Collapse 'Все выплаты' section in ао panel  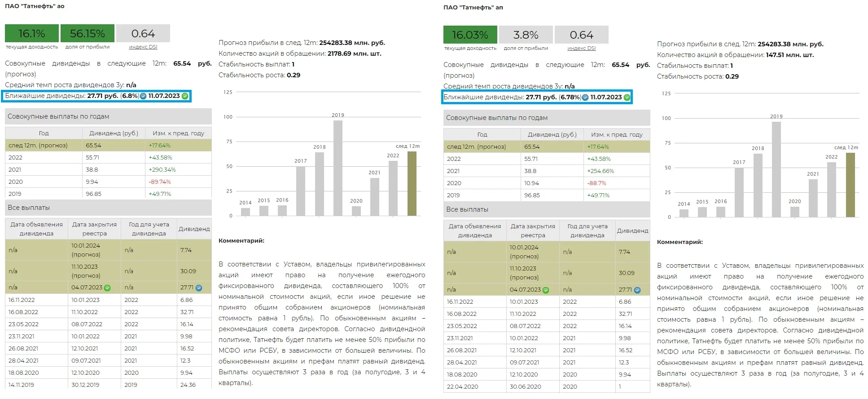[108, 208]
